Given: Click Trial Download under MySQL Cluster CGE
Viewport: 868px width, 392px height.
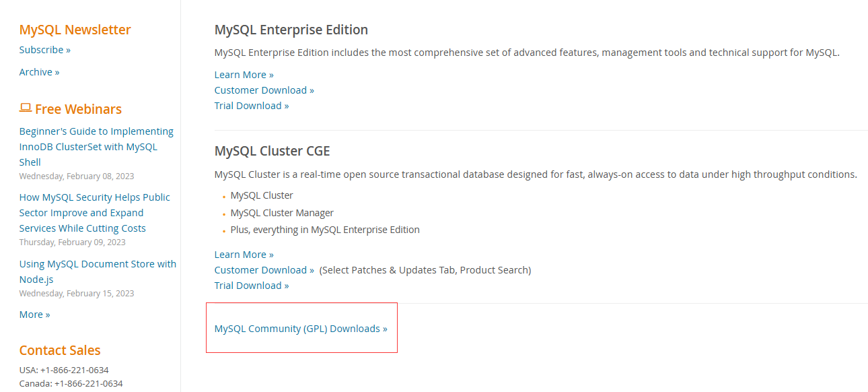Looking at the screenshot, I should pyautogui.click(x=251, y=286).
